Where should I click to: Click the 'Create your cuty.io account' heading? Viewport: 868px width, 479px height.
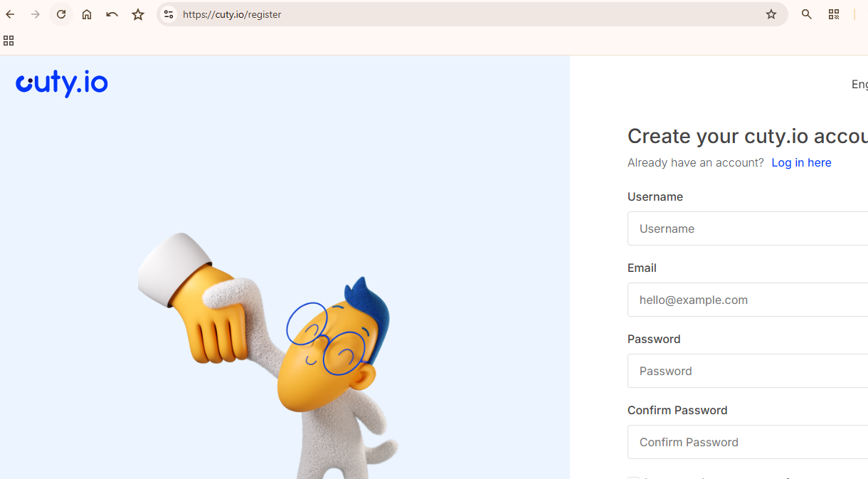tap(748, 136)
